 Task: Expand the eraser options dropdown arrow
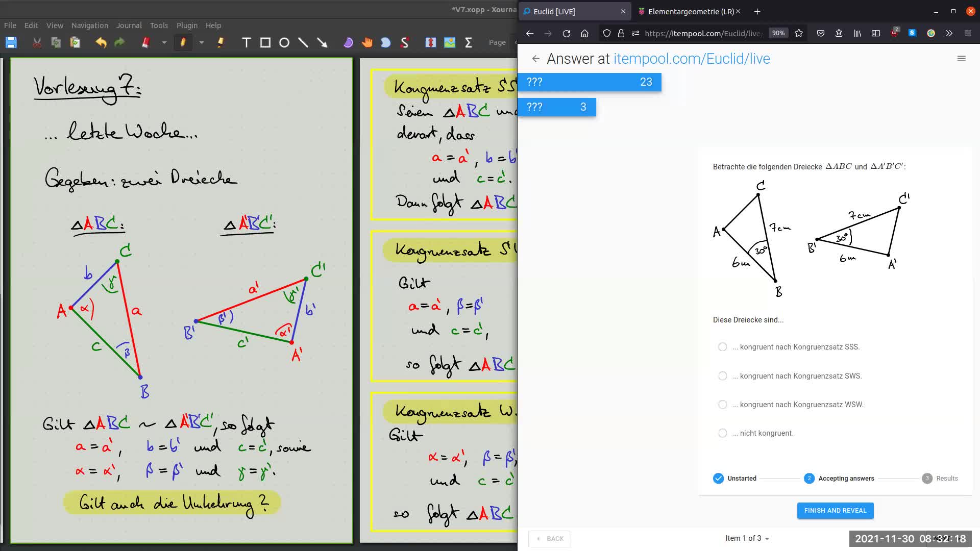[164, 43]
